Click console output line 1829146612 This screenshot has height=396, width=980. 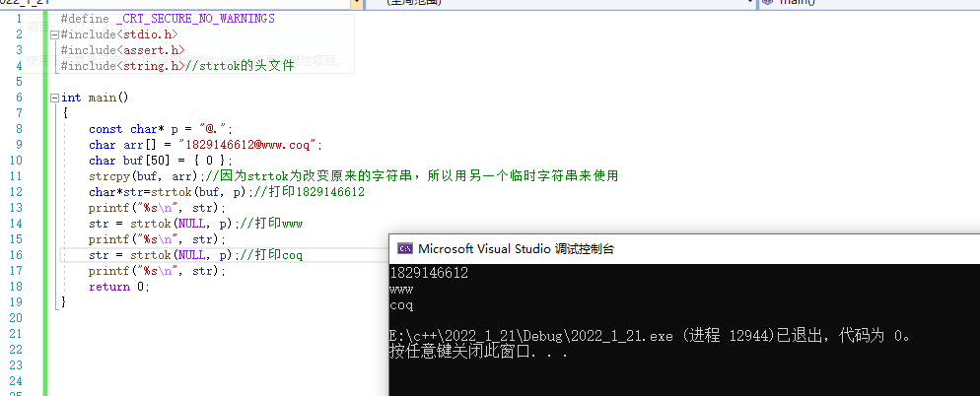(x=428, y=273)
